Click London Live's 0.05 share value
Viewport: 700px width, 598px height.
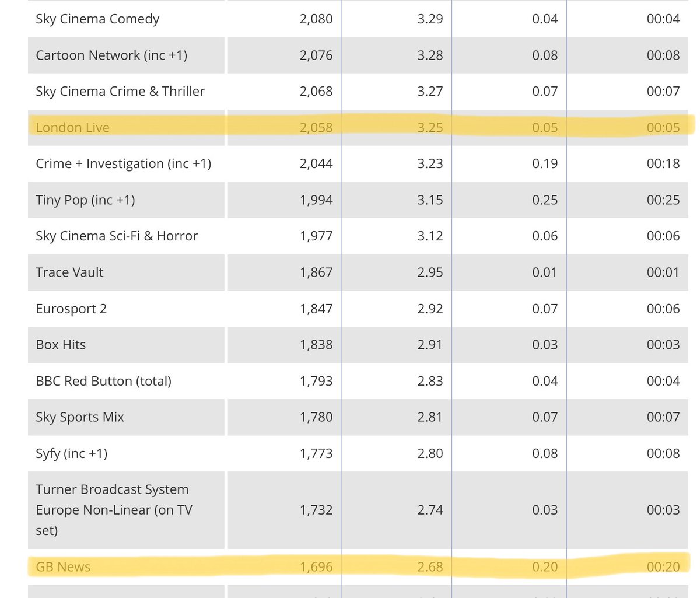[545, 128]
